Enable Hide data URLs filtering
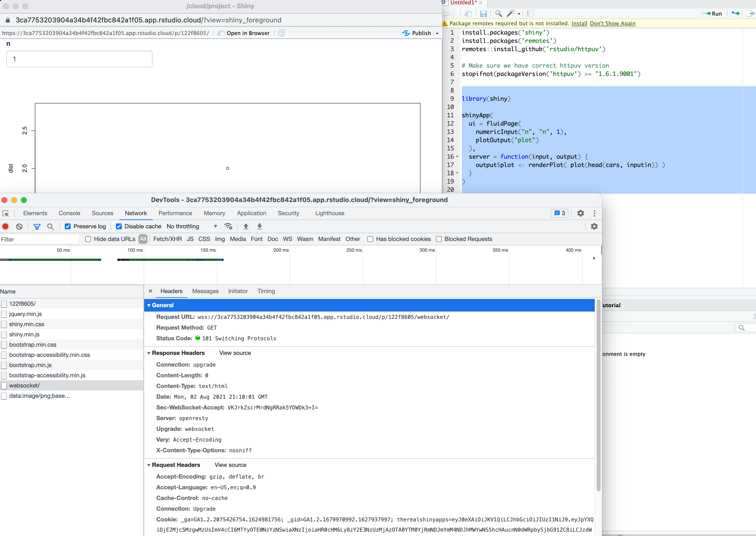This screenshot has width=756, height=536. tap(88, 239)
